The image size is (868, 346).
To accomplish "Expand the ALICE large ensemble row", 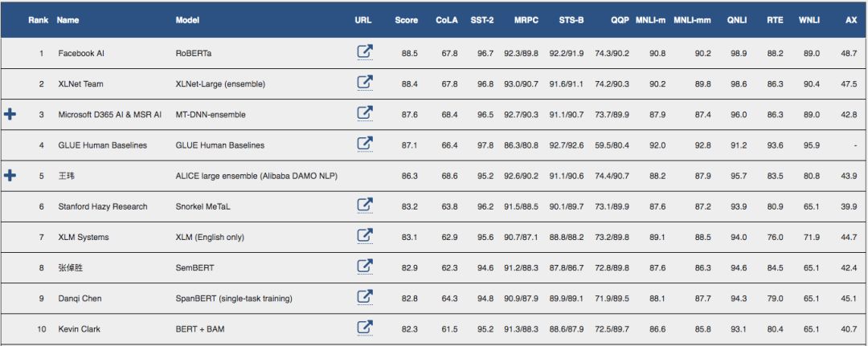I will click(10, 176).
